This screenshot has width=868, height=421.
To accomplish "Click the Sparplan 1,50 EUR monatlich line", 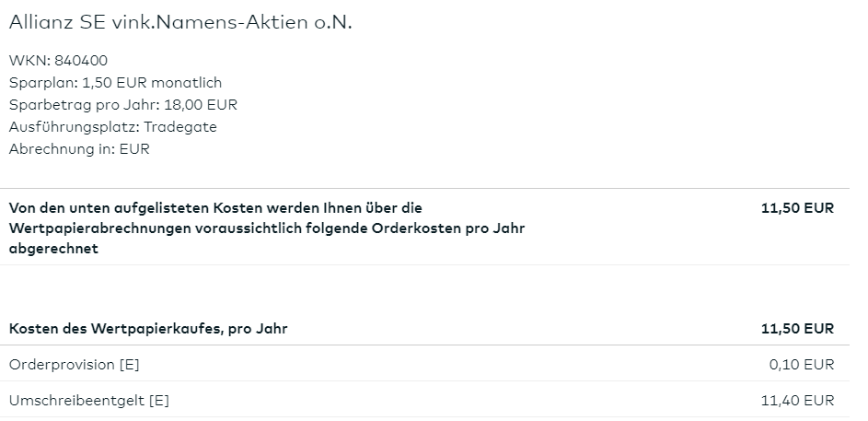I will [115, 83].
